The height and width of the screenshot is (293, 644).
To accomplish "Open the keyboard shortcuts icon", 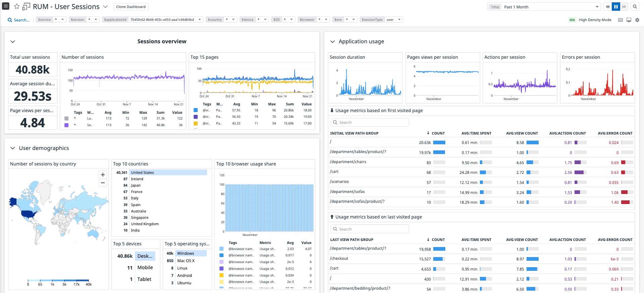I will (620, 20).
